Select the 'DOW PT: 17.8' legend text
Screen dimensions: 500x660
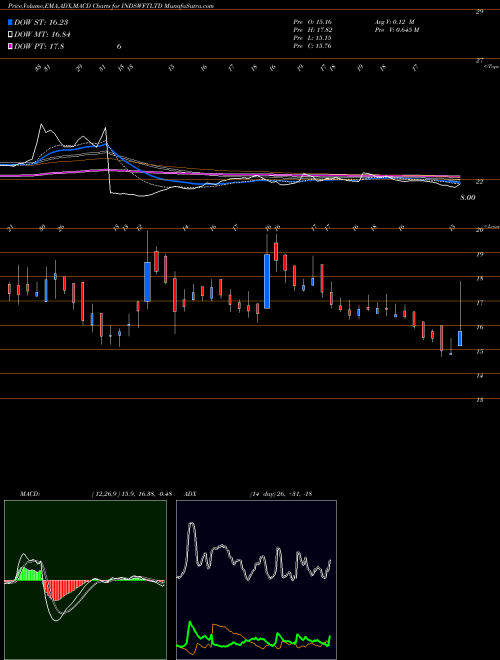click(39, 47)
